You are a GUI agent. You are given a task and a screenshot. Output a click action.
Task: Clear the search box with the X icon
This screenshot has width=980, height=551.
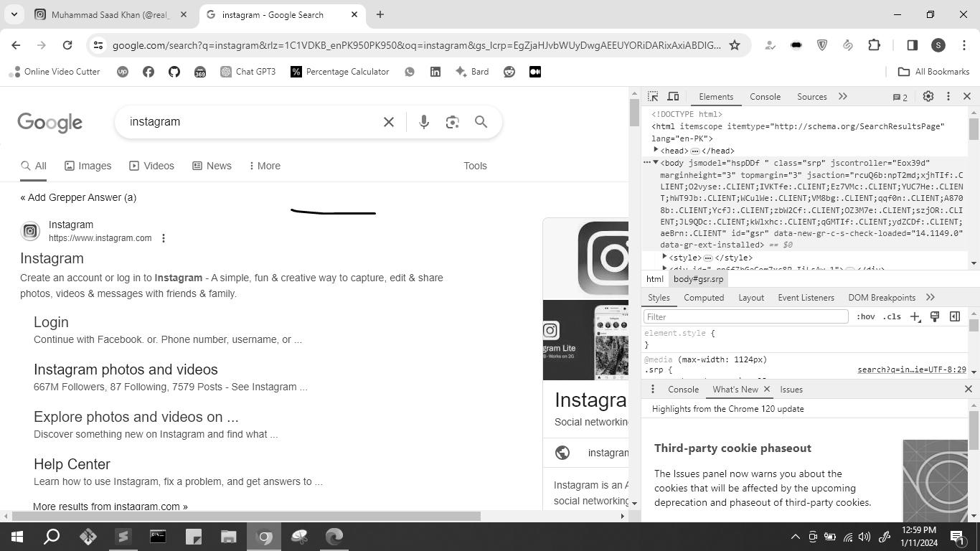point(389,122)
